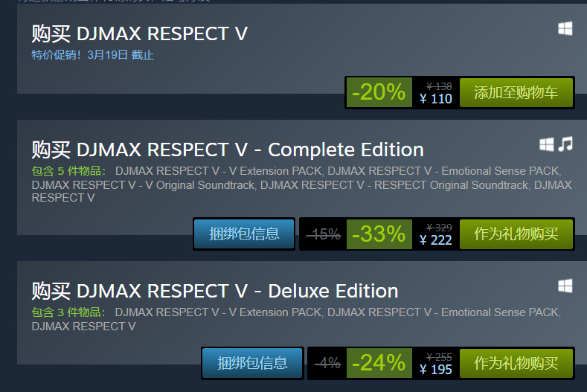Click Windows icon on DJMAX RESPECT V base game
Image resolution: width=587 pixels, height=392 pixels.
coord(565,28)
